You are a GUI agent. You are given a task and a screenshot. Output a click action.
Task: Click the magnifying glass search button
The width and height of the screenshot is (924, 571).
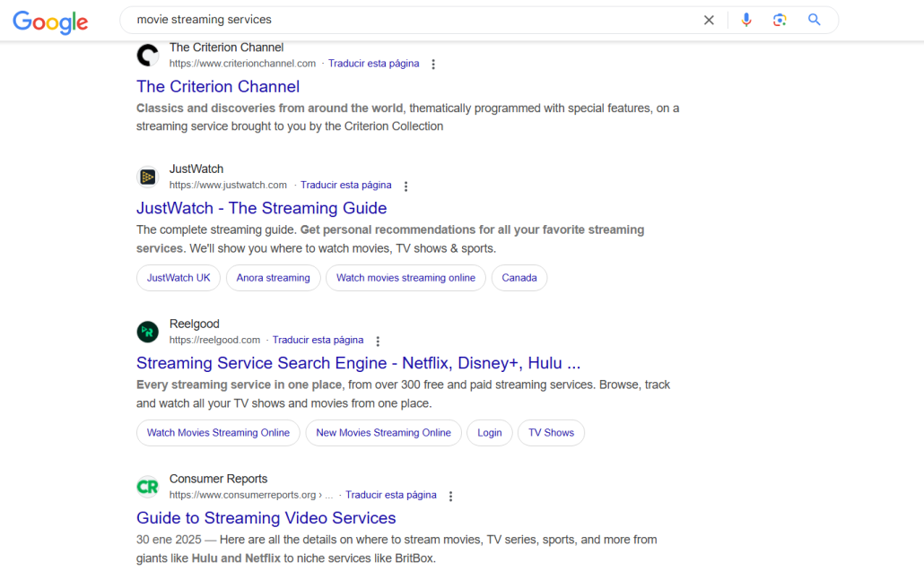(x=814, y=20)
